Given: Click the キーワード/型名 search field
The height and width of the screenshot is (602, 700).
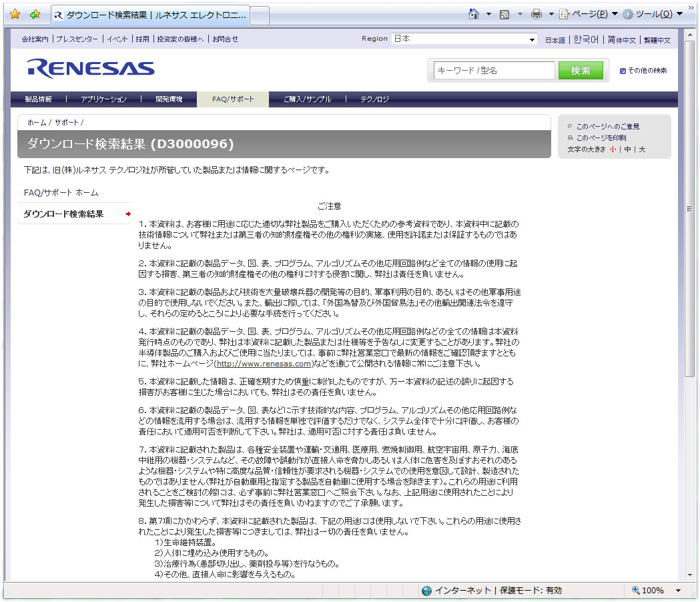Looking at the screenshot, I should (494, 71).
